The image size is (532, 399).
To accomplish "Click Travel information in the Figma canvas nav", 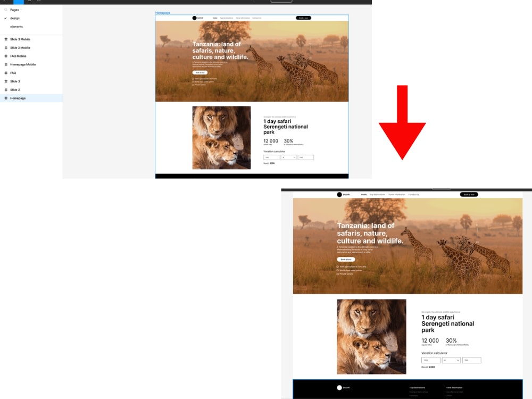I will tap(243, 18).
